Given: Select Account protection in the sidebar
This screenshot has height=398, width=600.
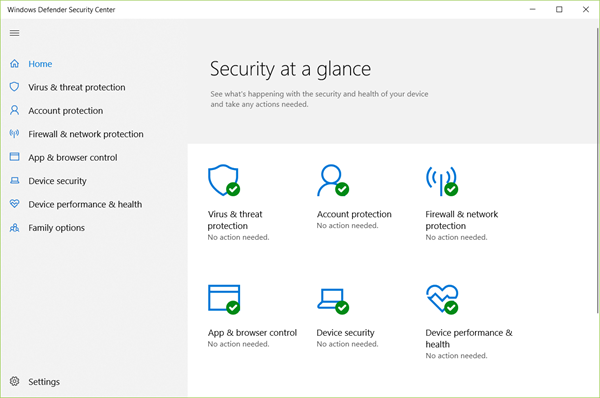Looking at the screenshot, I should click(65, 111).
